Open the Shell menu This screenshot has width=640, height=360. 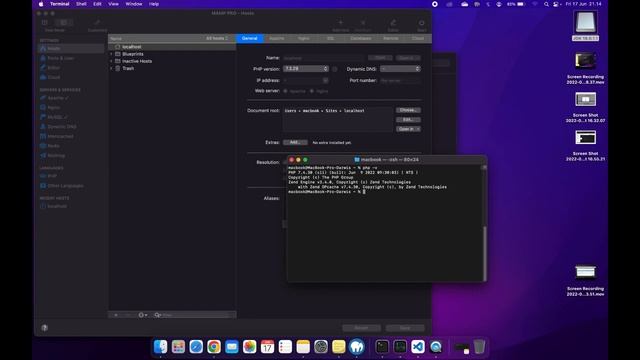point(81,4)
